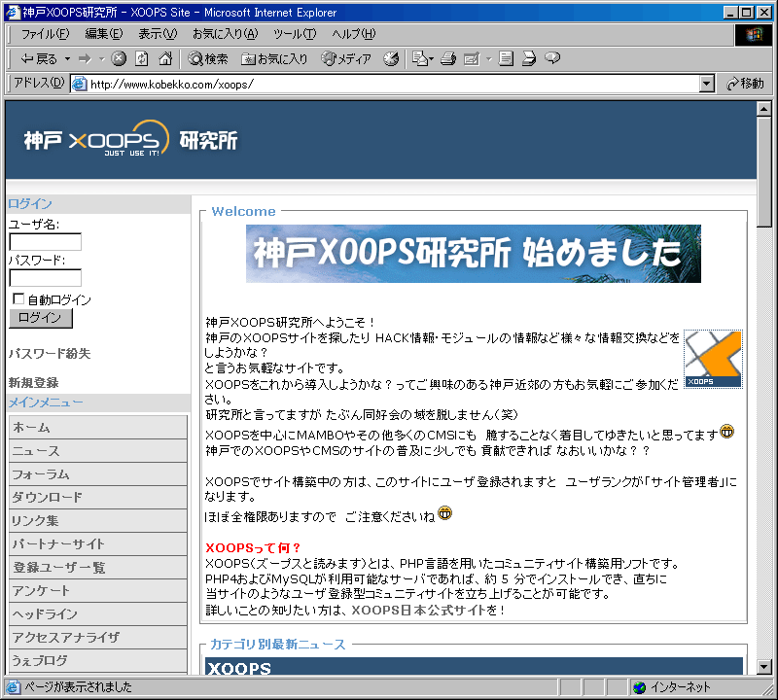Click the vertical scrollbar thumb
This screenshot has height=700, width=778.
click(x=763, y=172)
